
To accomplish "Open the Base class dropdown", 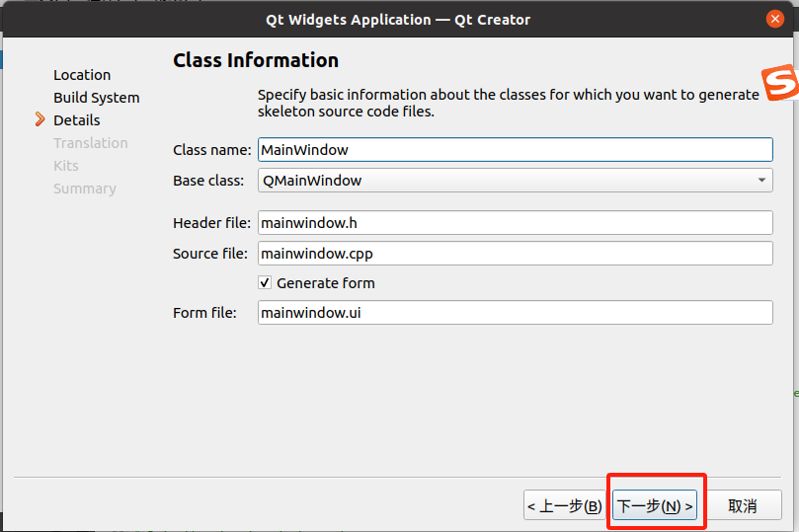I will point(516,181).
